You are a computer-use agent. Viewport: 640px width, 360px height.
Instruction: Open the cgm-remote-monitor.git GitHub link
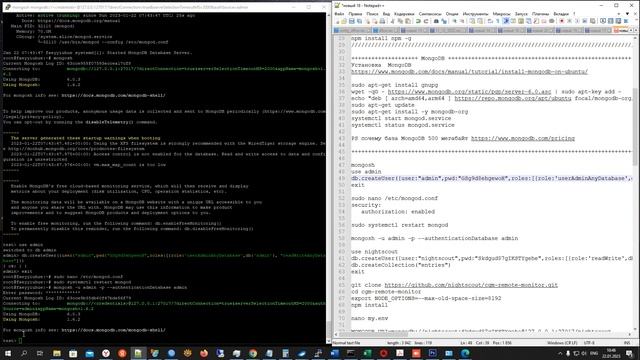coord(471,285)
